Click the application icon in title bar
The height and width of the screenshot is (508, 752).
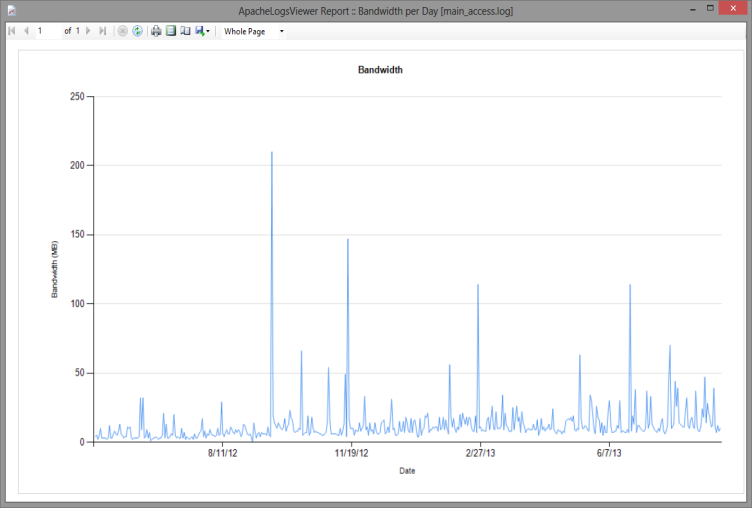click(x=9, y=9)
